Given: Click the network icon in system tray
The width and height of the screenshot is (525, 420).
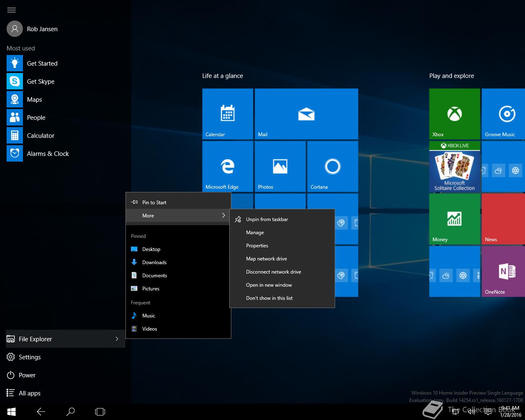Looking at the screenshot, I should coord(455,411).
